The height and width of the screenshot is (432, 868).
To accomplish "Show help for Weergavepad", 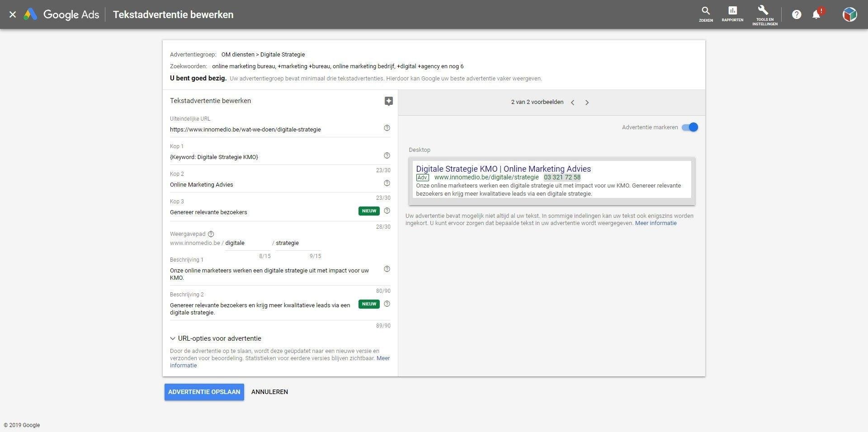I will coord(211,234).
